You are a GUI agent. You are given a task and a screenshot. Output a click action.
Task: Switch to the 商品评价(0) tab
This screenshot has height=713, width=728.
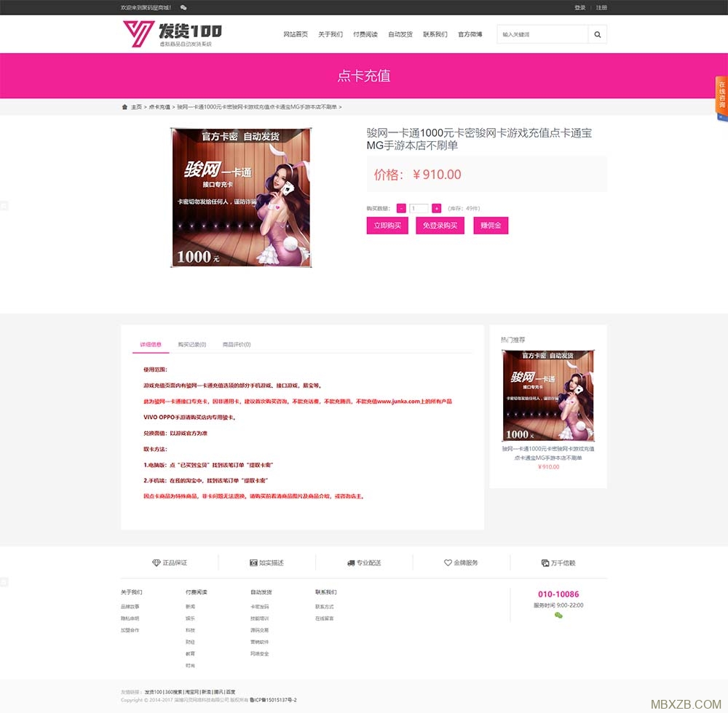point(237,345)
